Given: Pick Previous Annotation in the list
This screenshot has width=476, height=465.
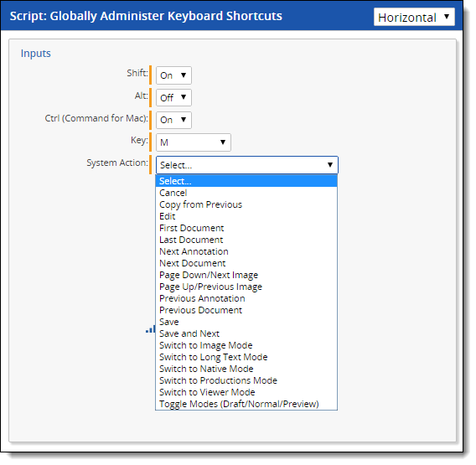Looking at the screenshot, I should 246,298.
